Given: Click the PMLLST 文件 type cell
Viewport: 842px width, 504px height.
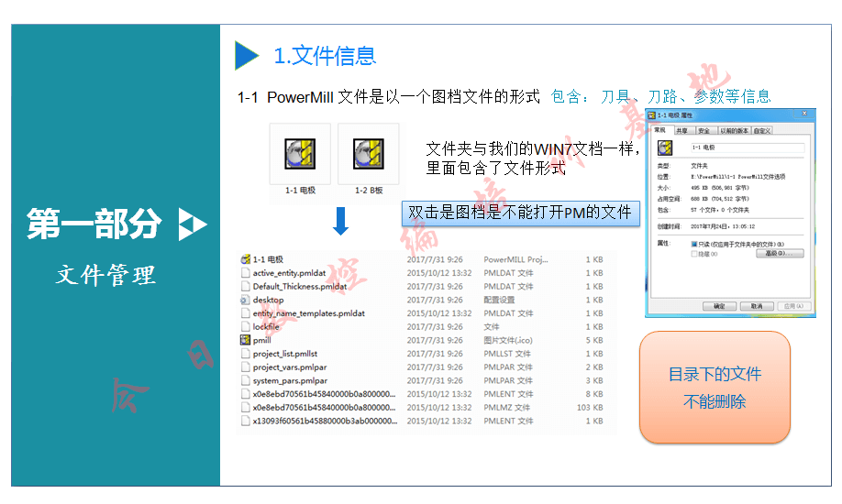Looking at the screenshot, I should tap(507, 353).
